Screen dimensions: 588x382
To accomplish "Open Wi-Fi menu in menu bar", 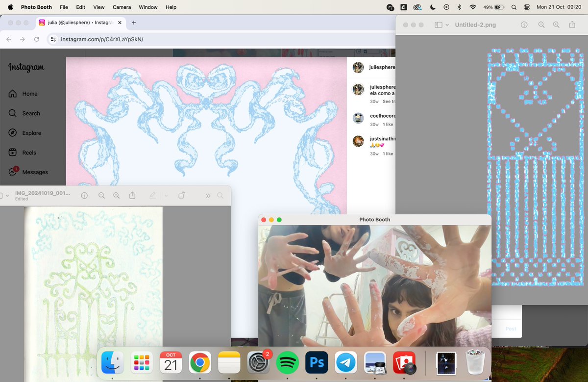I will pos(473,7).
